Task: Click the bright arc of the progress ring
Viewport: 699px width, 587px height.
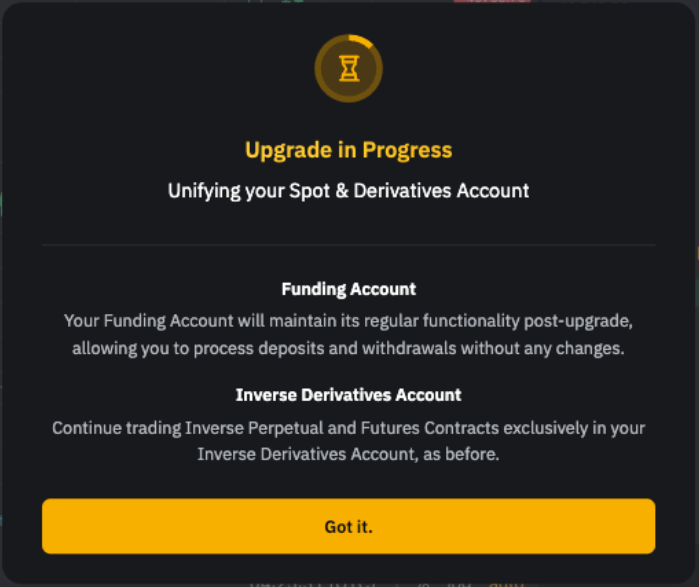Action: click(x=362, y=40)
